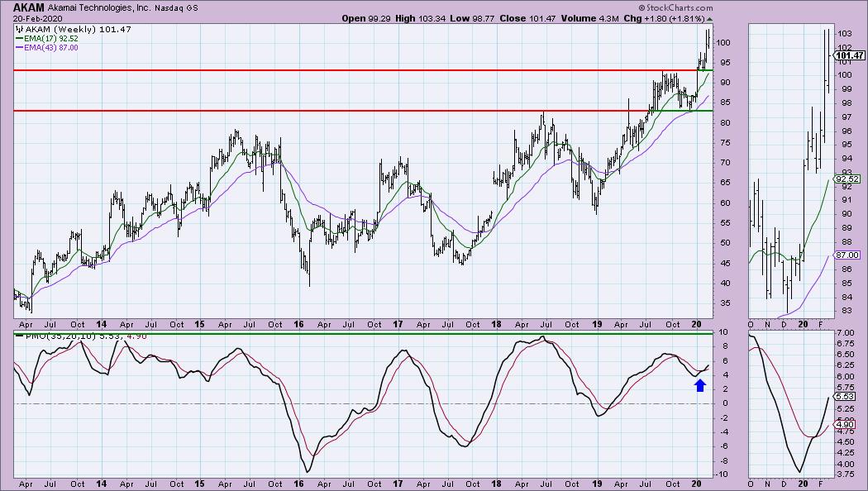Click year 14 on PMO panel x-axis
868x491 pixels.
pos(101,484)
